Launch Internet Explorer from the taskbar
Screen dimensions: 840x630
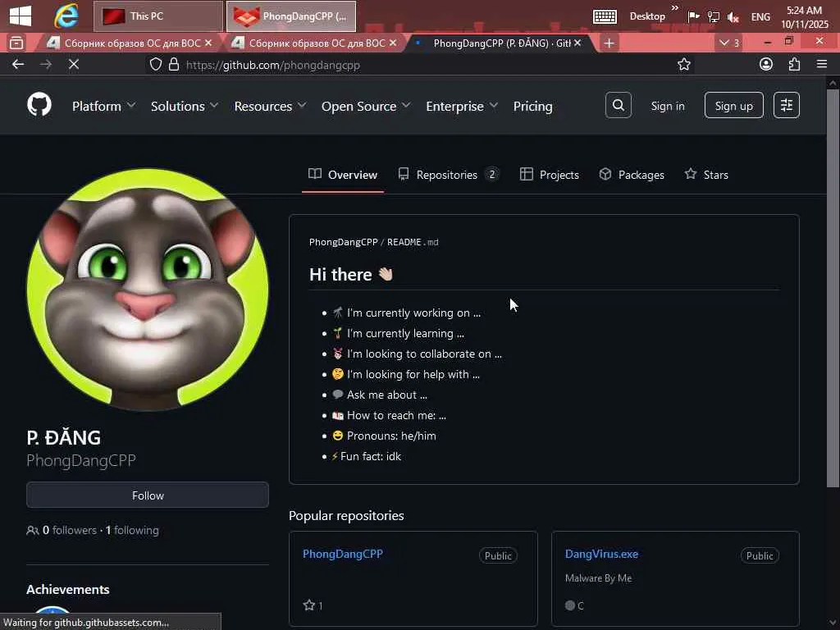66,16
